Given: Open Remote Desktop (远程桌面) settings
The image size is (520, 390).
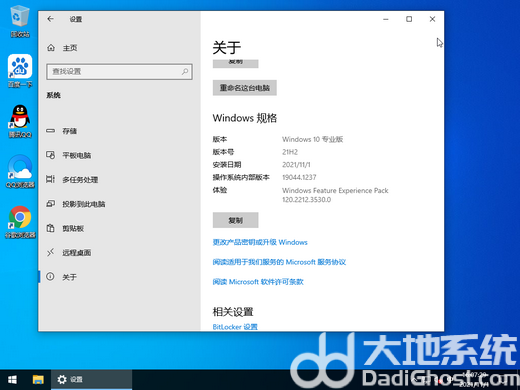Looking at the screenshot, I should (x=119, y=253).
